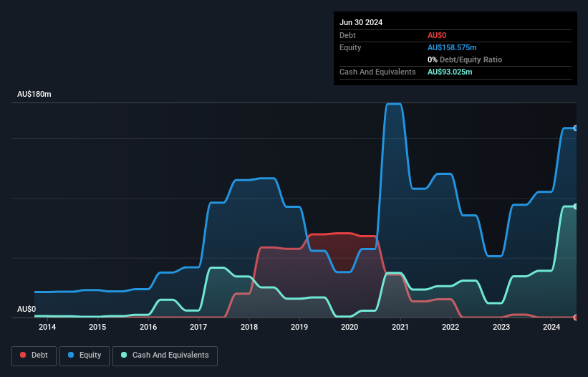Screen dimensions: 588x377
Task: Click the 2020 x-axis label
Action: [350, 327]
